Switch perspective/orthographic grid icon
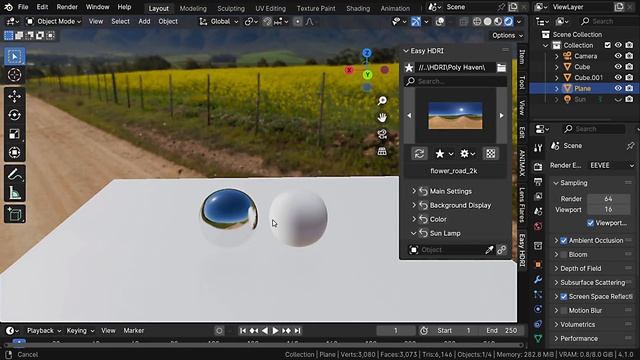 coord(382,151)
